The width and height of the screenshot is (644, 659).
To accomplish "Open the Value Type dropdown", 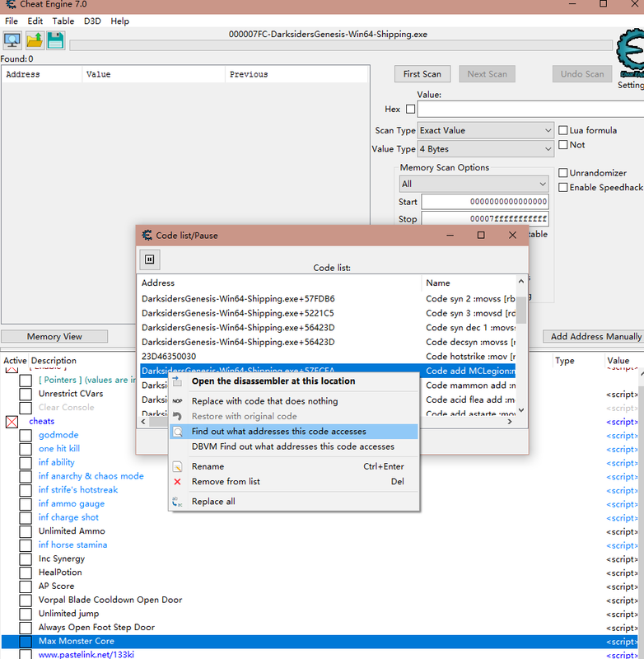I will [485, 149].
